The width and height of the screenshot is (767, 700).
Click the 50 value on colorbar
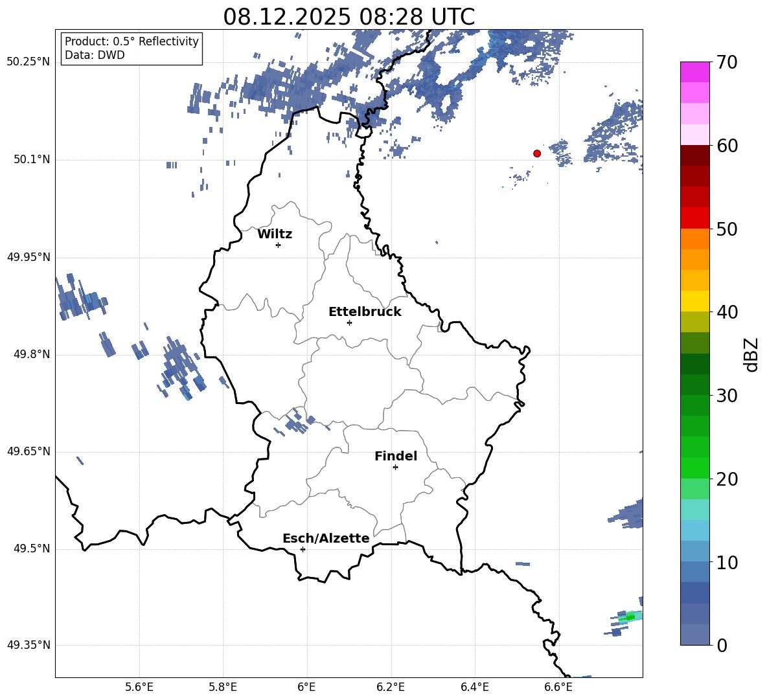coord(726,229)
